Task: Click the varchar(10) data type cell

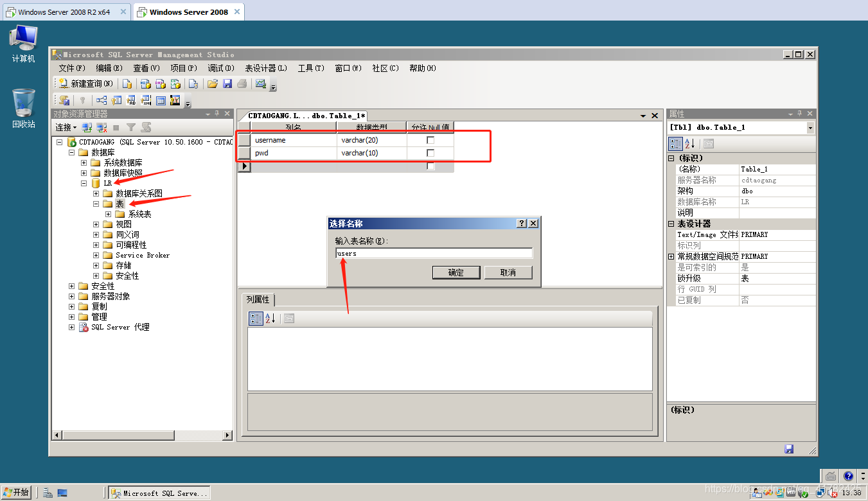Action: [372, 153]
